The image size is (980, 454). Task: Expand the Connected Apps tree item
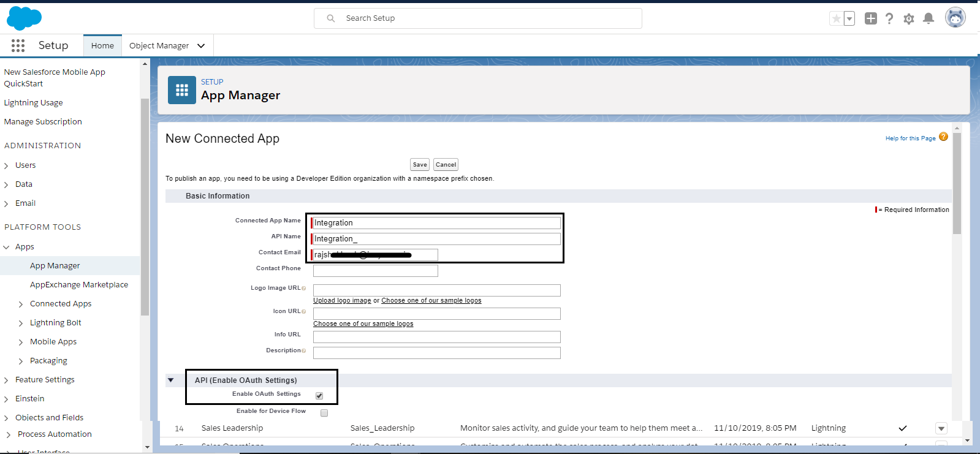coord(21,304)
